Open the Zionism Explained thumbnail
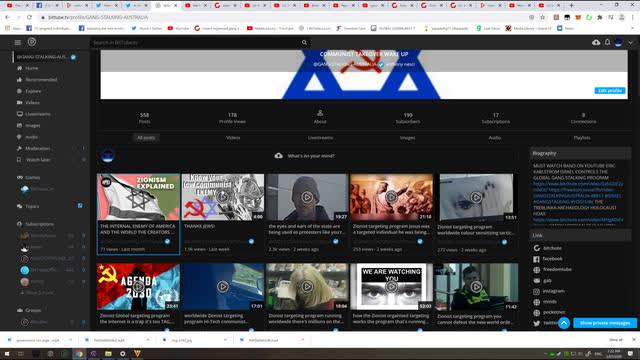Screen dimensions: 640x360 [x=138, y=197]
